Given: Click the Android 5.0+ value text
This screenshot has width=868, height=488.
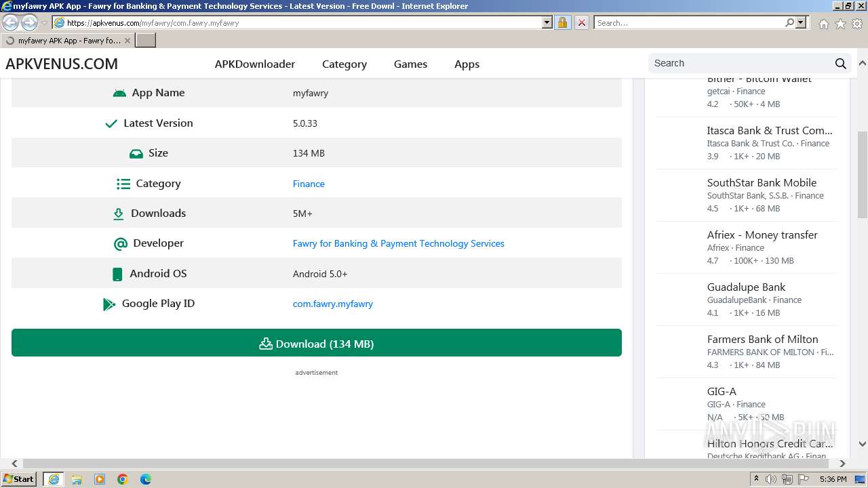Looking at the screenshot, I should [x=320, y=274].
